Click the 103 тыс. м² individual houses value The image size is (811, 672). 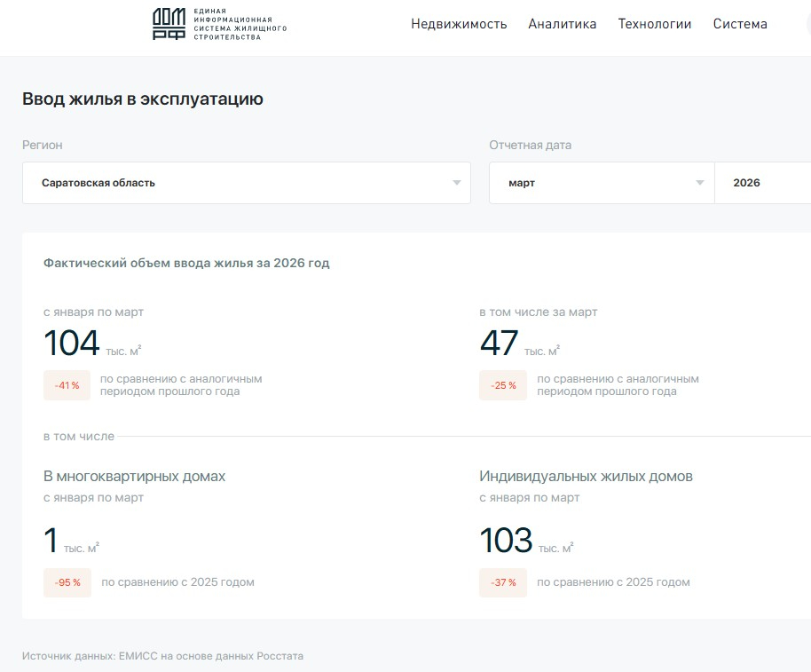tap(507, 541)
